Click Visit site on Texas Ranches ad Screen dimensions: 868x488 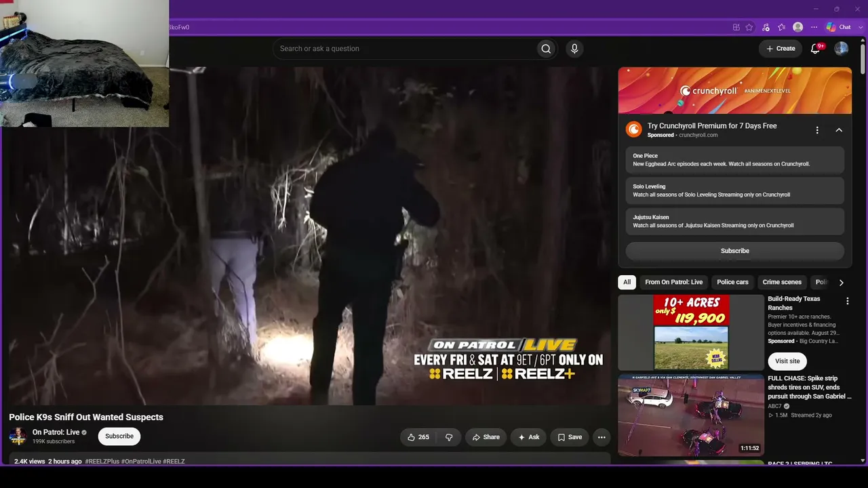787,361
